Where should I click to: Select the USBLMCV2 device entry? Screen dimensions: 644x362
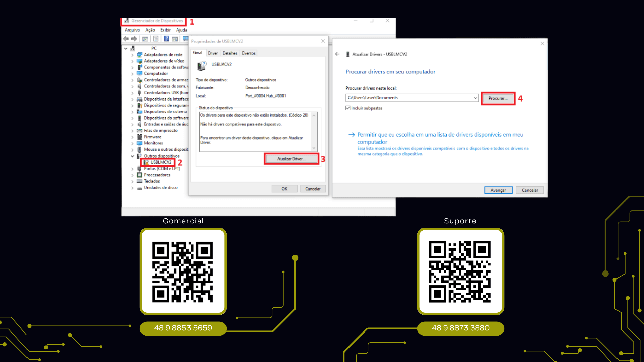161,162
